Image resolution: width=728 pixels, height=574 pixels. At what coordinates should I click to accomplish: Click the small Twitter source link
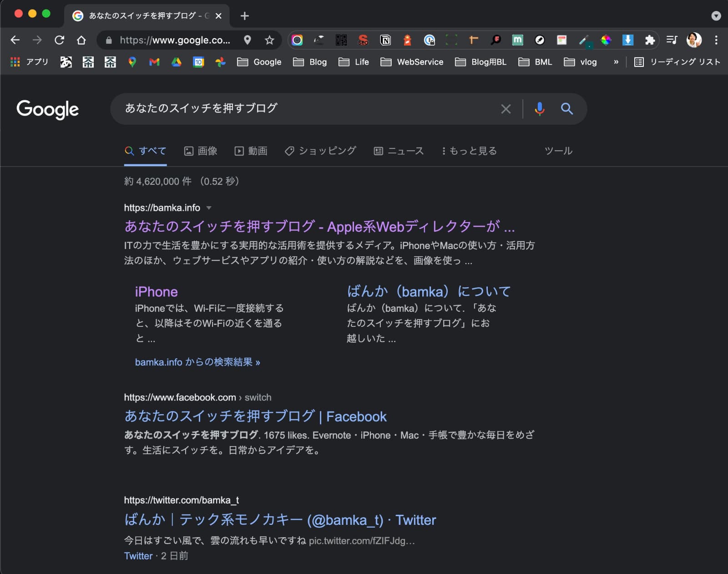coord(138,556)
